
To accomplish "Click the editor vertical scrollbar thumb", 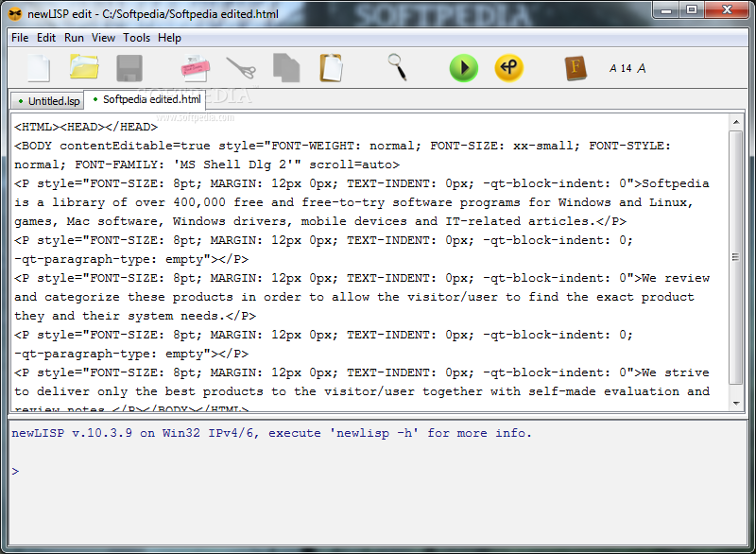I will pos(736,257).
